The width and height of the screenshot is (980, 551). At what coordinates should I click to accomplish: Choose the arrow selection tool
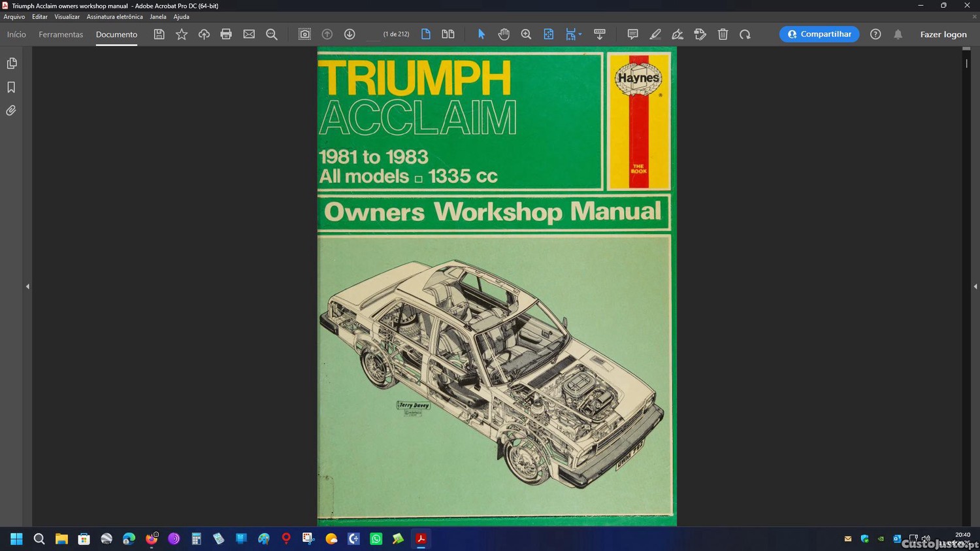coord(482,34)
